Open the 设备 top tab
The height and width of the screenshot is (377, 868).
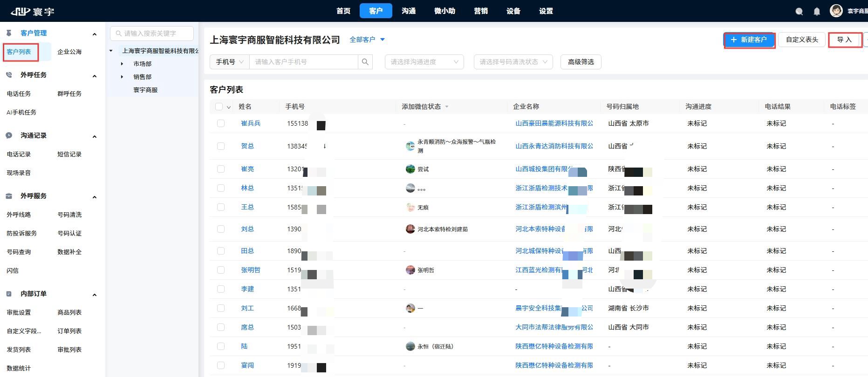[513, 11]
